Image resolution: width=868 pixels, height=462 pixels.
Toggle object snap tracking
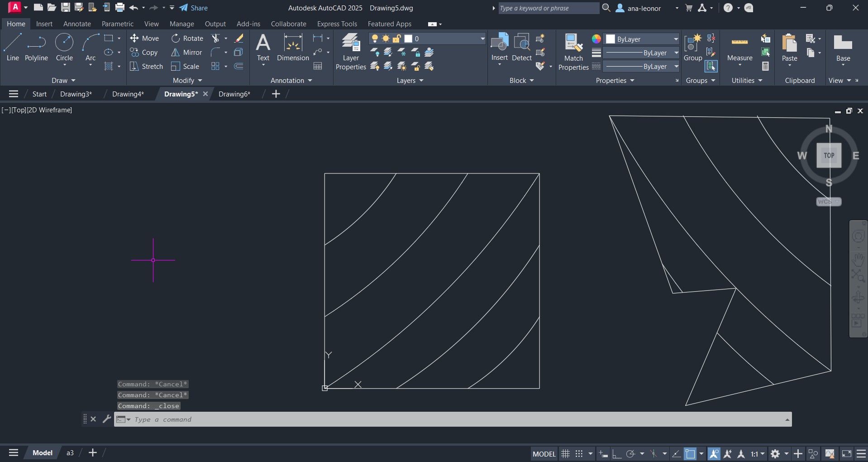[x=677, y=453]
